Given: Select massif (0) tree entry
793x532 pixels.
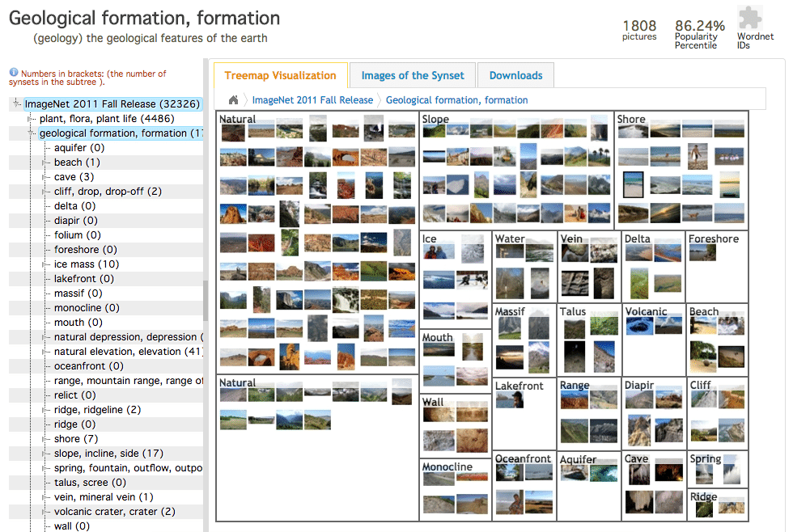Looking at the screenshot, I should pyautogui.click(x=78, y=293).
